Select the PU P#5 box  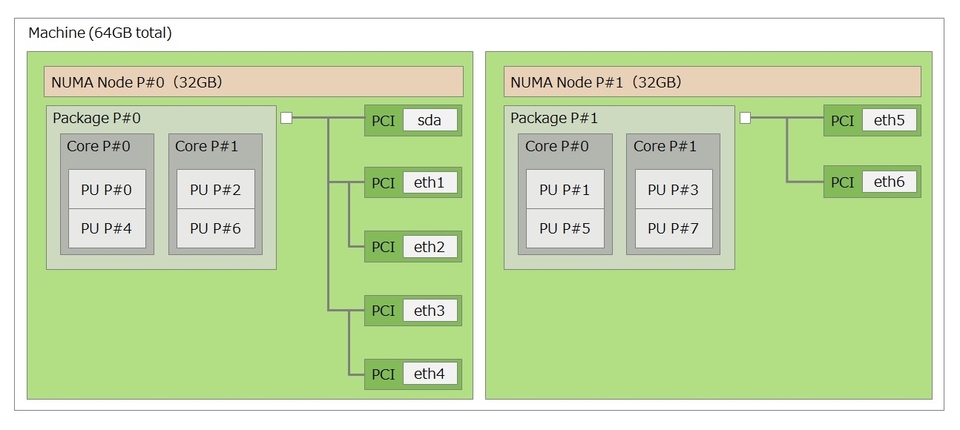coord(564,228)
